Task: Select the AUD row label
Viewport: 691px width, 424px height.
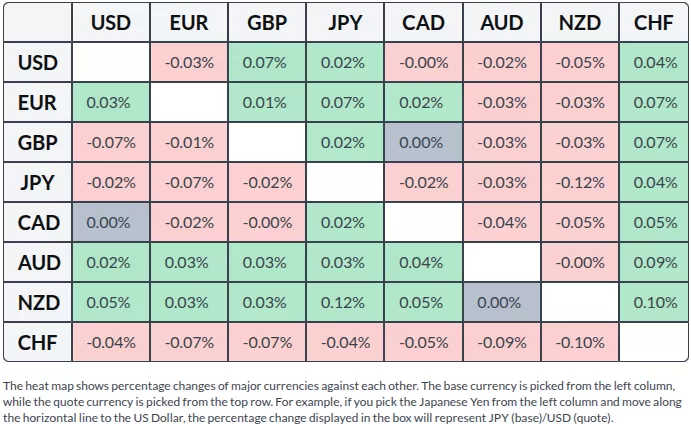Action: [x=39, y=262]
